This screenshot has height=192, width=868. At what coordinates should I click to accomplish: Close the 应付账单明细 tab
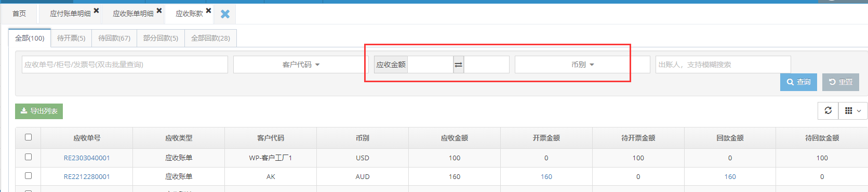(96, 10)
